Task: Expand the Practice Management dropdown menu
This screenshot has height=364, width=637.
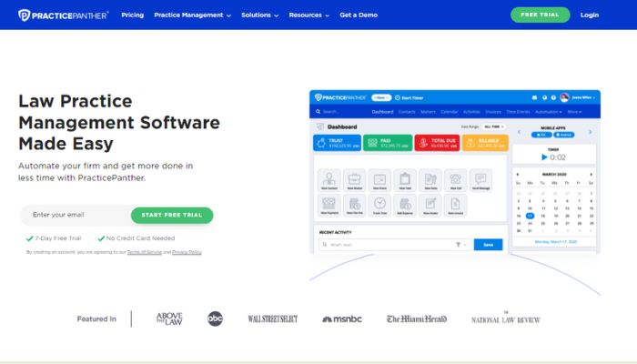Action: coord(193,15)
